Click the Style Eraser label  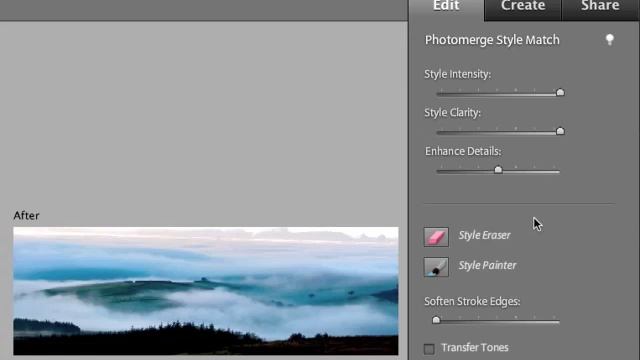484,235
